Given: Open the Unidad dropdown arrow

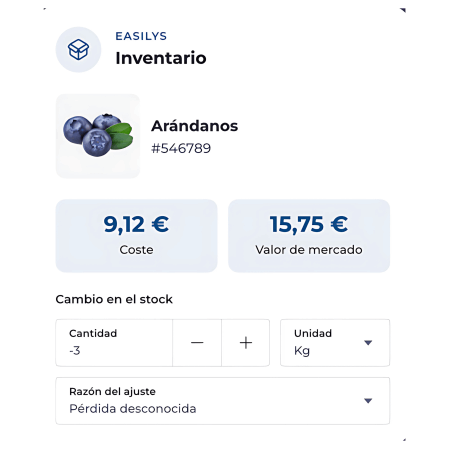Looking at the screenshot, I should point(368,343).
